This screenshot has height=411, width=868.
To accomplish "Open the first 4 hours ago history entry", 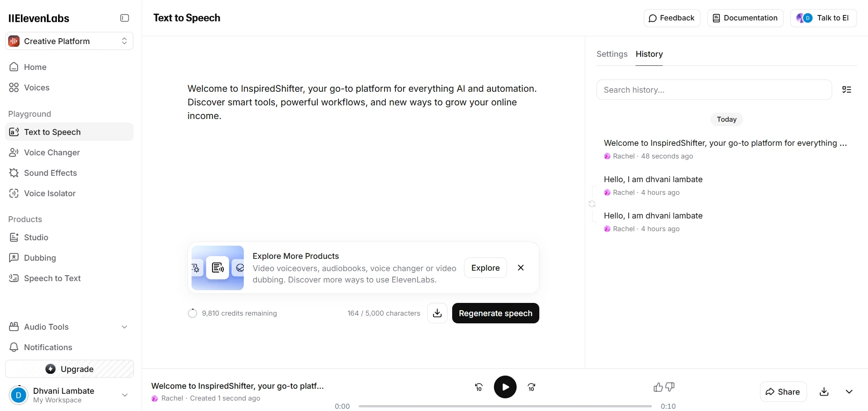I will [726, 185].
